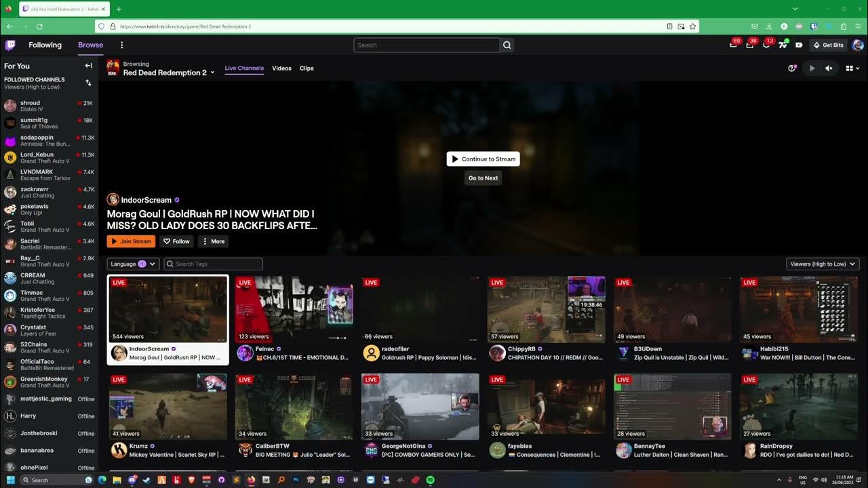Viewport: 868px width, 488px height.
Task: Open the three-dot more menu beside Browse
Action: [x=122, y=45]
